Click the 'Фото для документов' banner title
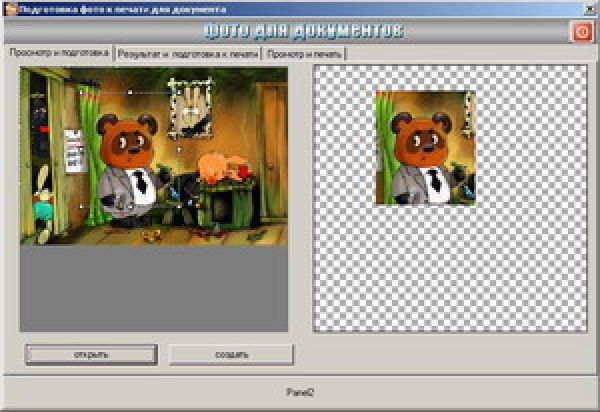 point(303,31)
